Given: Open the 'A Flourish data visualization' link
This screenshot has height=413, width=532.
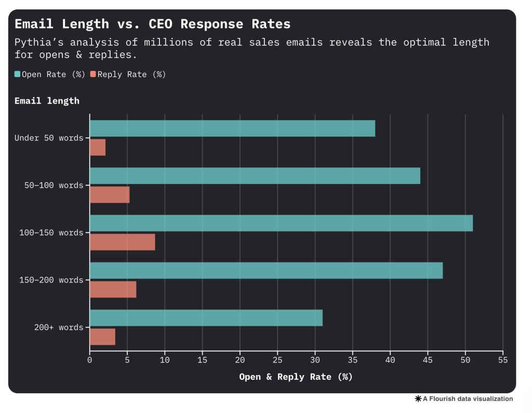Looking at the screenshot, I should tap(468, 399).
